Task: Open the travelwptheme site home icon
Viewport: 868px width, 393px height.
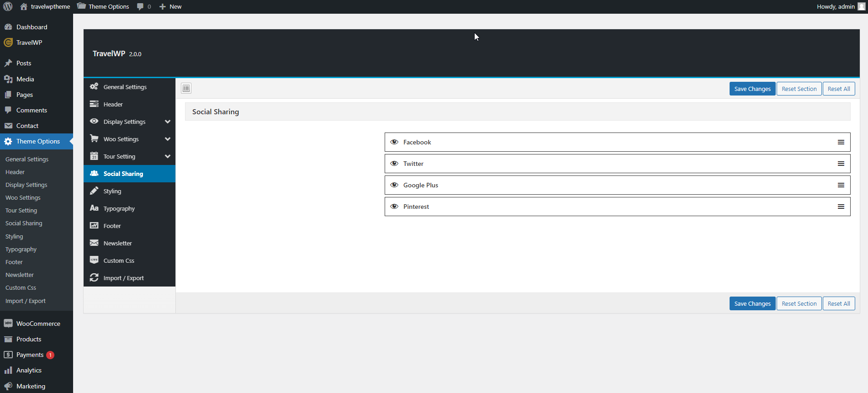Action: coord(24,6)
